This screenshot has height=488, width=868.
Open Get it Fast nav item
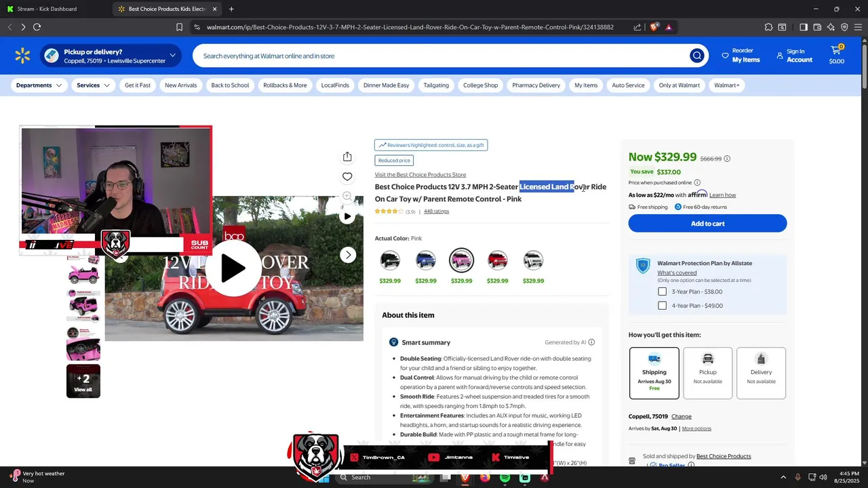coord(138,85)
